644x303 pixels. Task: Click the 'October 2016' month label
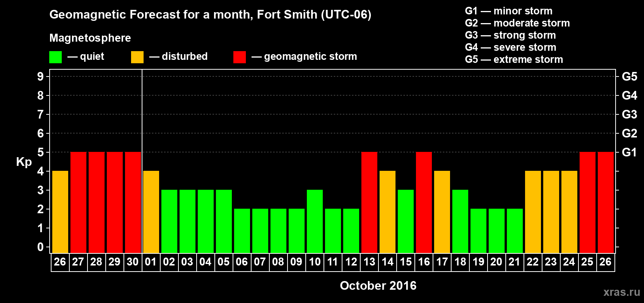pyautogui.click(x=378, y=286)
